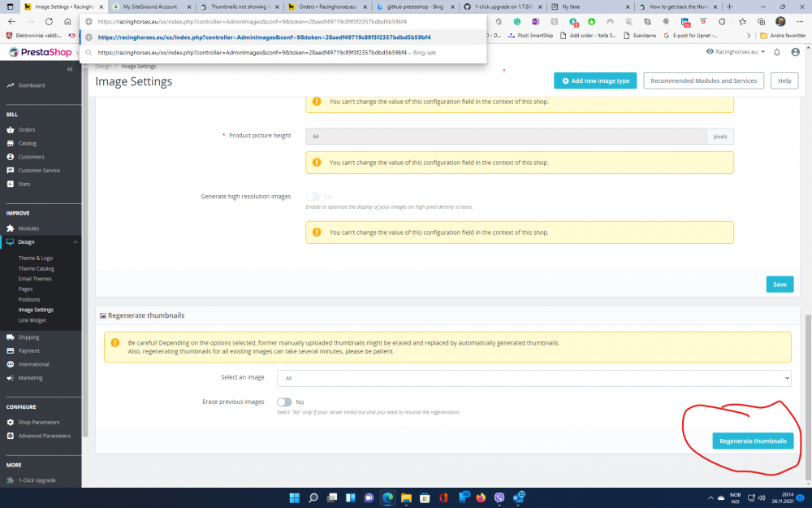The width and height of the screenshot is (812, 508).
Task: Open Posti SmartShip bookmark
Action: coord(530,35)
